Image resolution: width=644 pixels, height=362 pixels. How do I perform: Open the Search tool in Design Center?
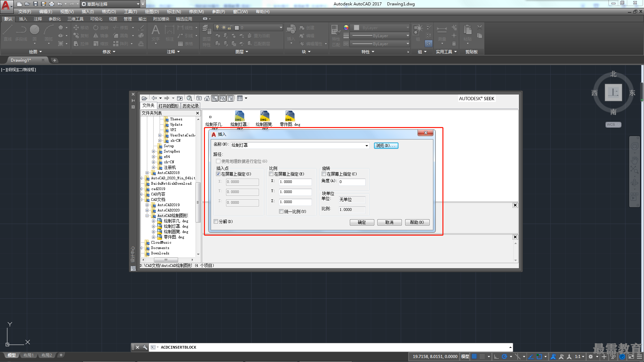coord(190,98)
